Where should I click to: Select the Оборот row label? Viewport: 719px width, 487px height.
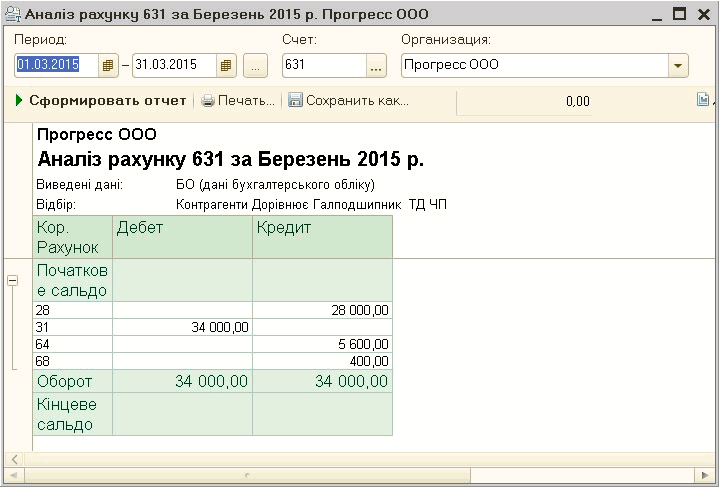pyautogui.click(x=72, y=381)
